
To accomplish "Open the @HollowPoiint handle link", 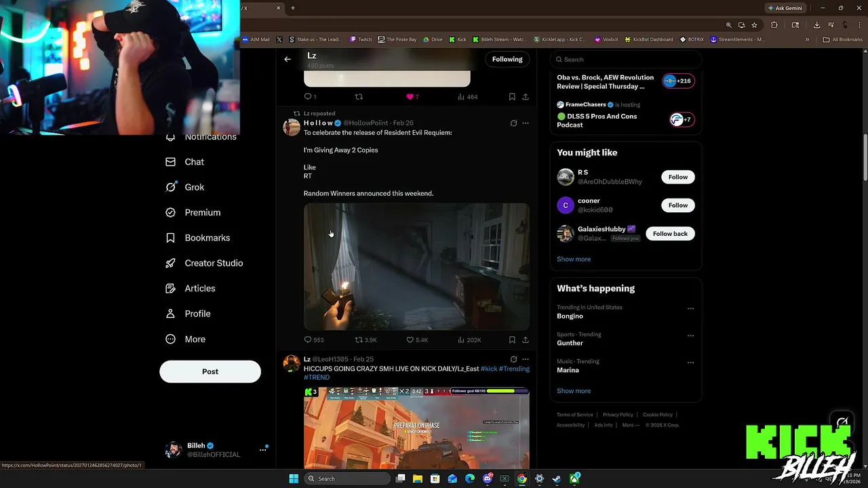I will click(x=366, y=123).
